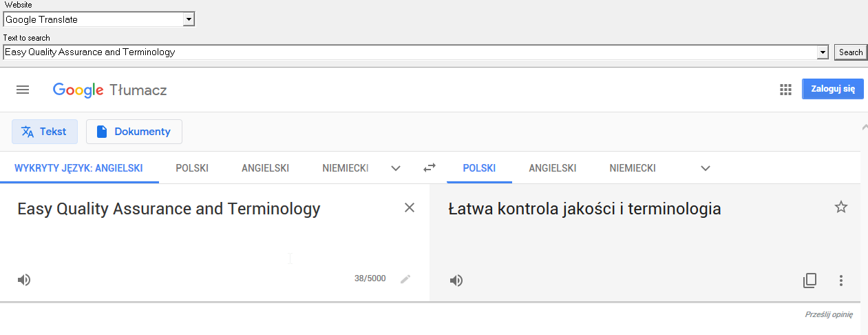The width and height of the screenshot is (868, 335).
Task: Open more options for translation
Action: pyautogui.click(x=840, y=281)
